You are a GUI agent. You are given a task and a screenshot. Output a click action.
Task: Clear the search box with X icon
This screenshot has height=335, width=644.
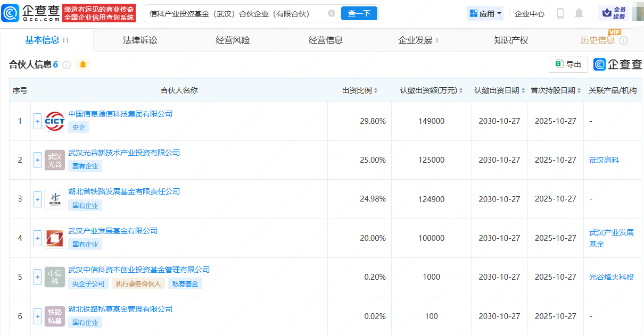332,14
